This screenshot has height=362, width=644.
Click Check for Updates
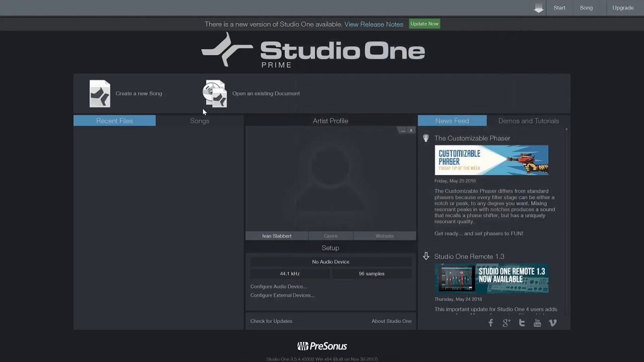(x=271, y=321)
